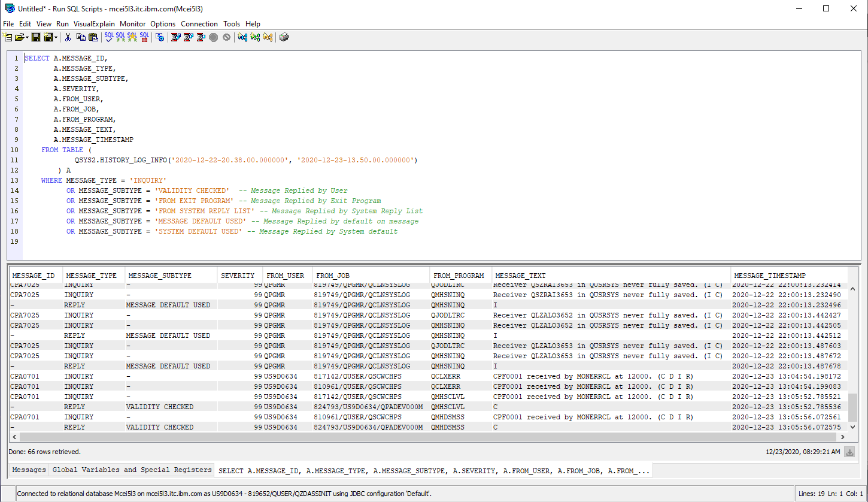The image size is (868, 502).
Task: Open the Help menu
Action: [x=253, y=24]
